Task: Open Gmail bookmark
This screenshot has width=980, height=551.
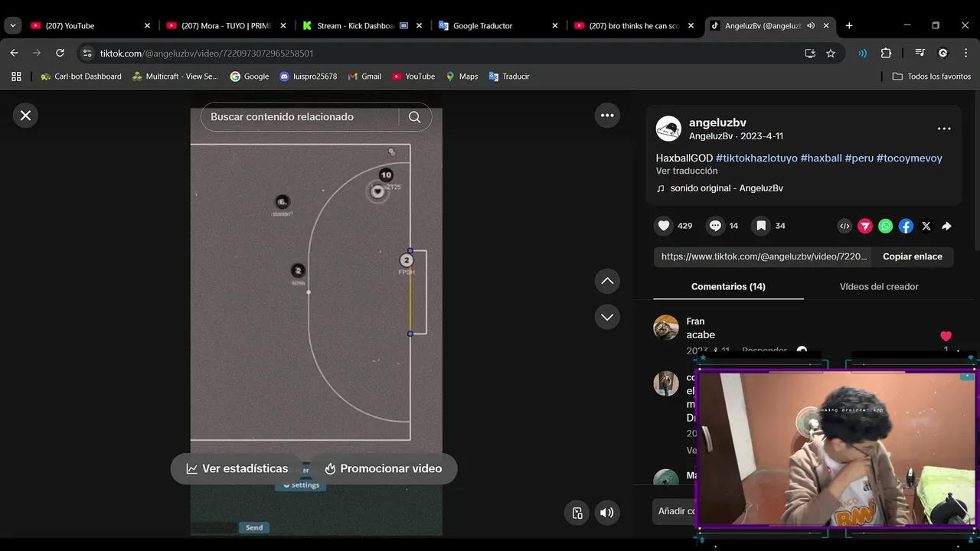Action: pos(364,77)
